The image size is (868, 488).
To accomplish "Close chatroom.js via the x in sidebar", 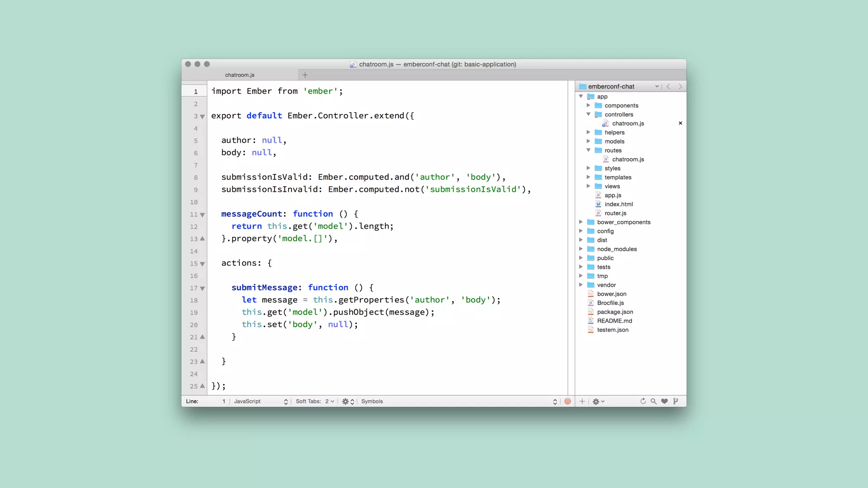I will 680,123.
